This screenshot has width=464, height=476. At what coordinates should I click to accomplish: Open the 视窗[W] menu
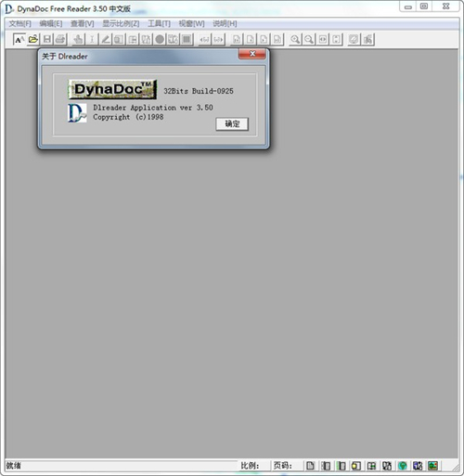192,23
